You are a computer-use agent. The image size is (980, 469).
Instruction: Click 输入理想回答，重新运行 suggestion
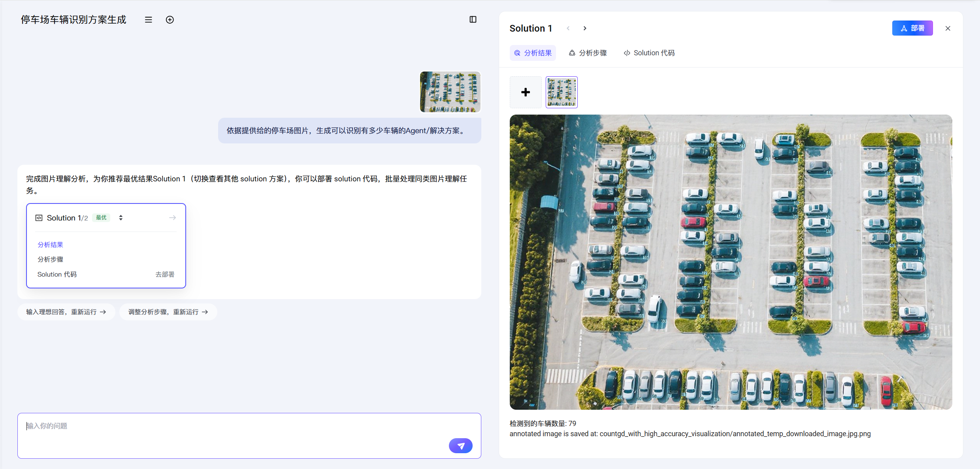66,312
